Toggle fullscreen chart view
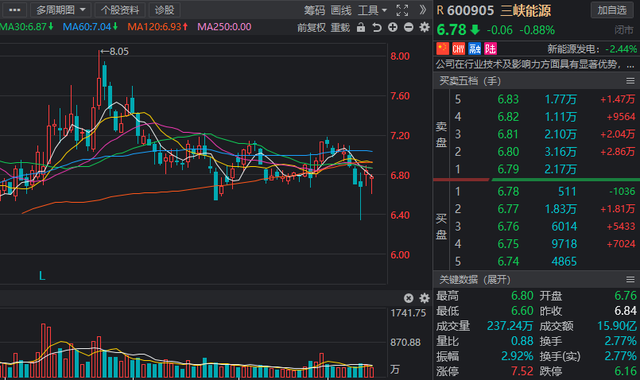Image resolution: width=640 pixels, height=380 pixels. tap(402, 10)
